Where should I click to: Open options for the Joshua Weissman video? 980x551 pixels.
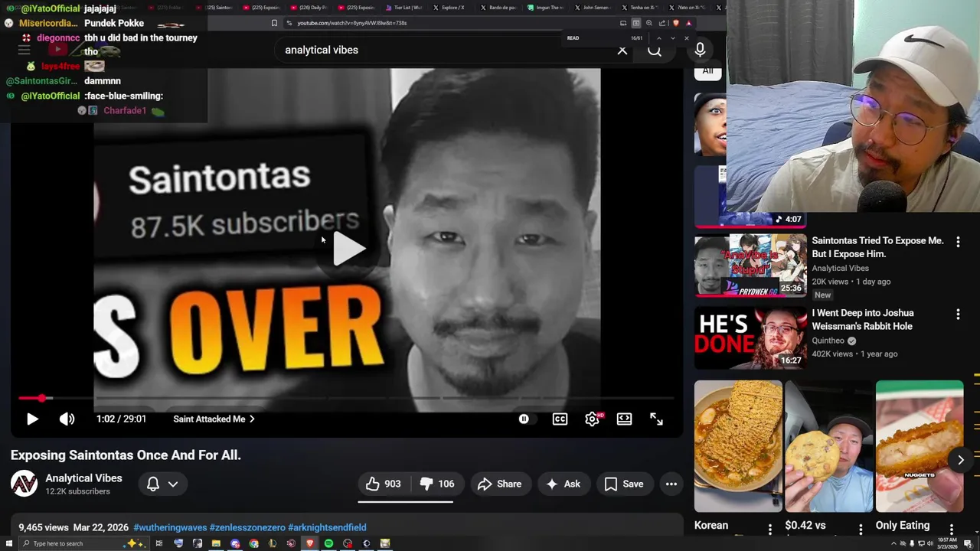pyautogui.click(x=958, y=315)
